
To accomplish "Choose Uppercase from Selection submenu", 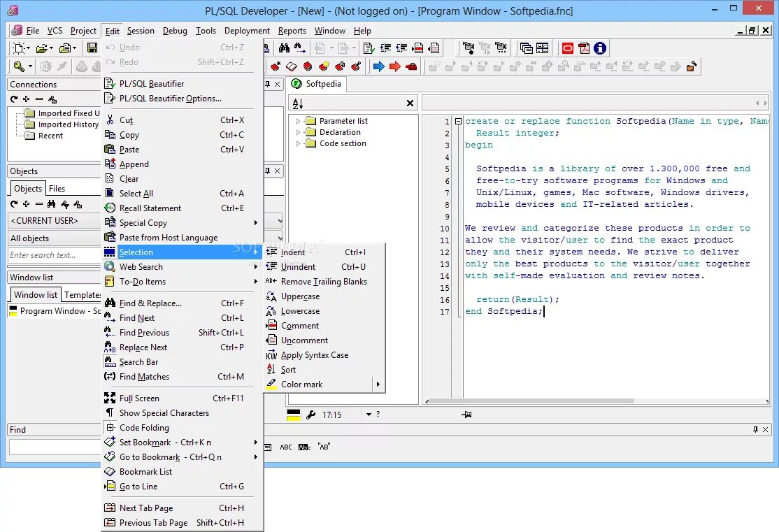I will point(324,296).
